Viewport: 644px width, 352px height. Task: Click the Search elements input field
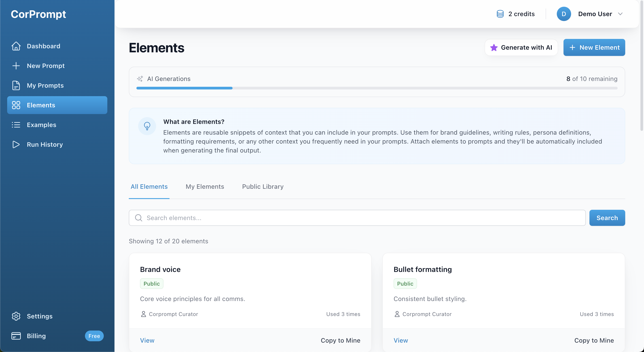(x=357, y=218)
